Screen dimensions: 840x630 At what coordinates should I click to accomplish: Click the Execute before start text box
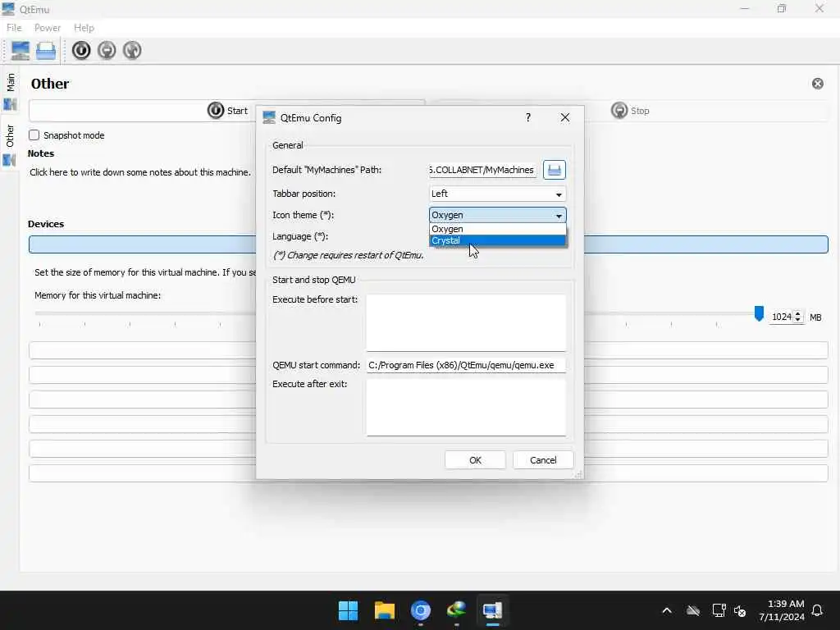coord(466,322)
